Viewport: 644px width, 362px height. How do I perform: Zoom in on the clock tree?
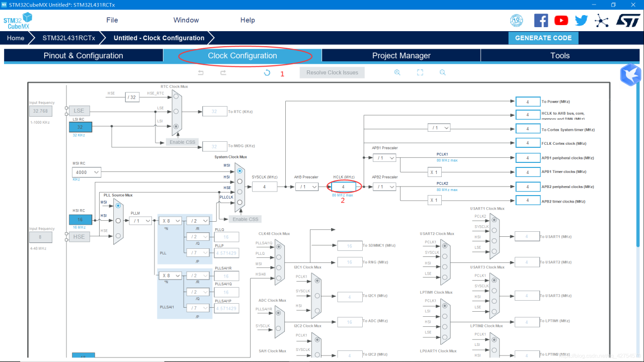click(x=397, y=72)
